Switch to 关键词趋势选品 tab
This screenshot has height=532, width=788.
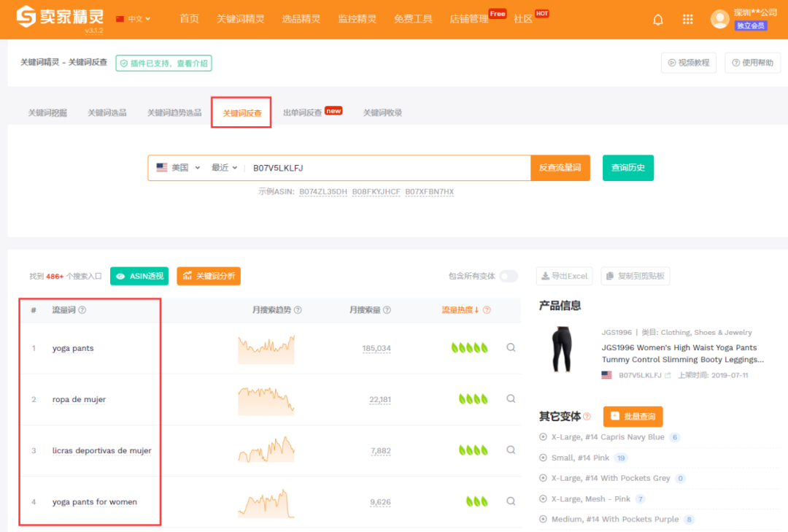174,112
